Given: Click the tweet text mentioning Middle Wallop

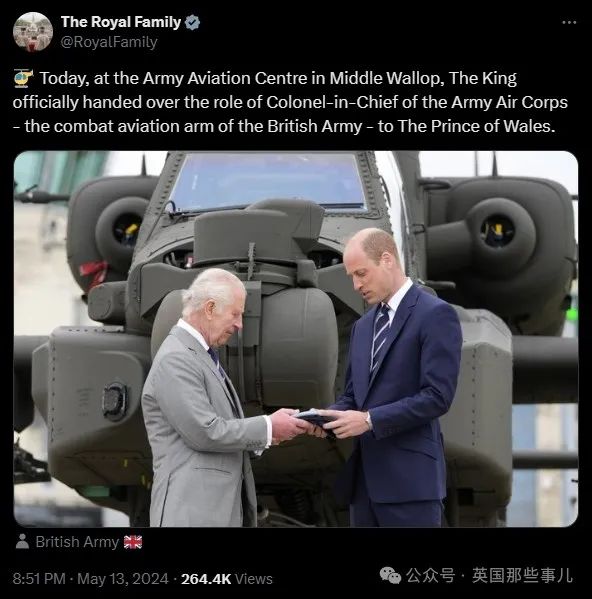Looking at the screenshot, I should pyautogui.click(x=290, y=102).
